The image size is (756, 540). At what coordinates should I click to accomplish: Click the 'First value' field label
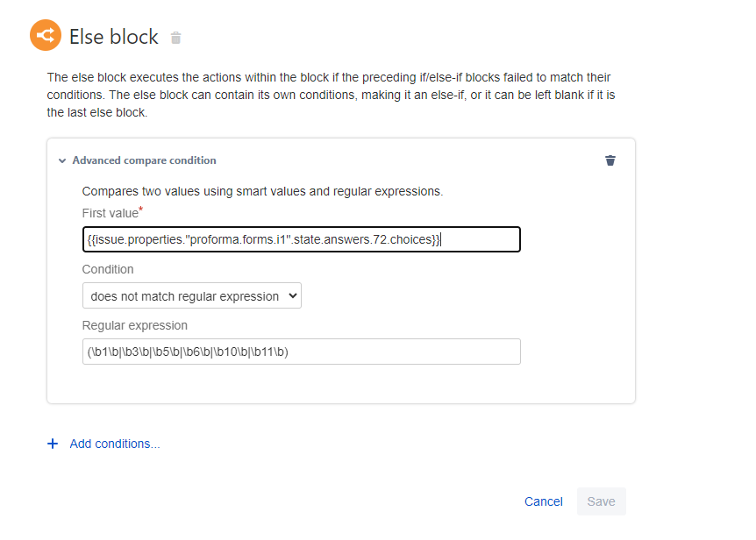[110, 213]
